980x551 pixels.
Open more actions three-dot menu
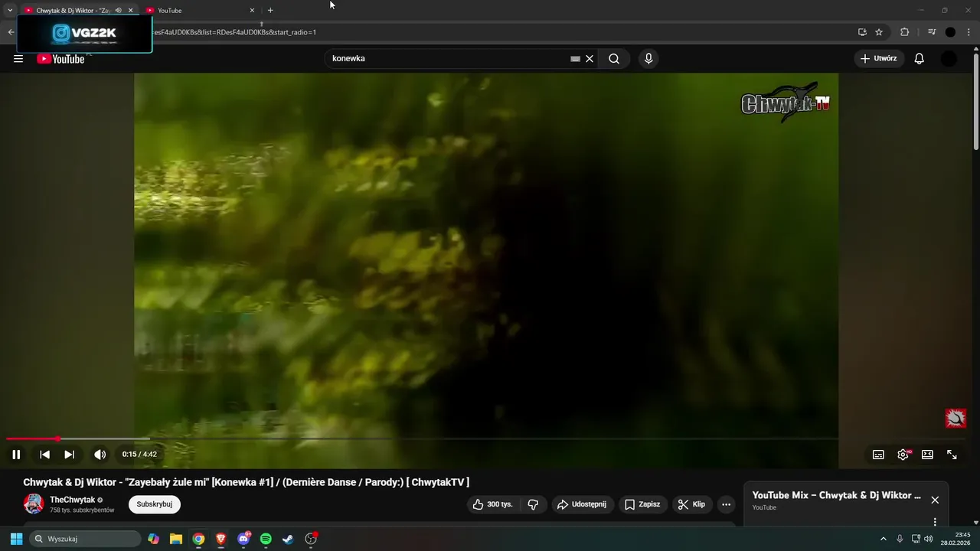pos(726,504)
